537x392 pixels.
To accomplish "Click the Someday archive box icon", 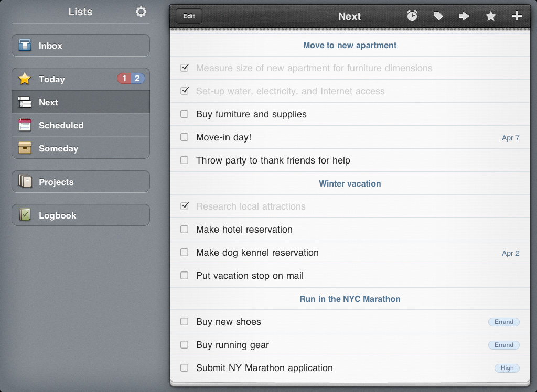I will [x=25, y=148].
